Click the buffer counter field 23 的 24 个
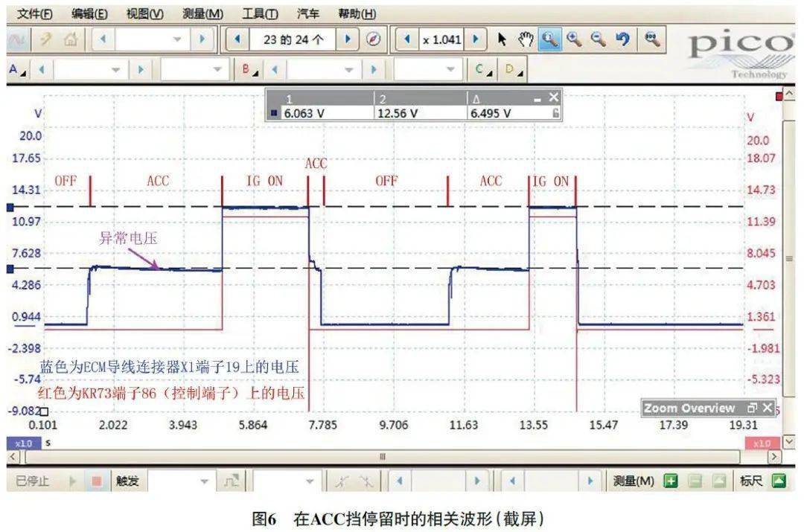 [293, 39]
